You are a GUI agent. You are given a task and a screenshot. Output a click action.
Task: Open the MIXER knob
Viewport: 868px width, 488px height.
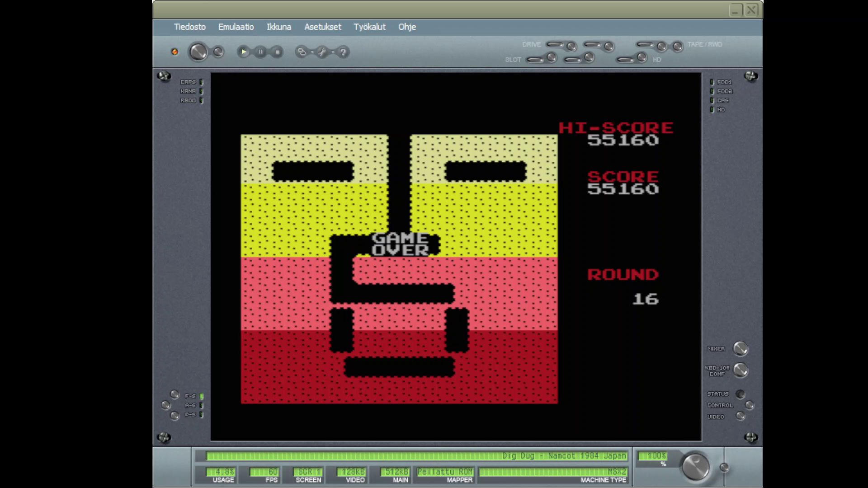click(x=740, y=348)
